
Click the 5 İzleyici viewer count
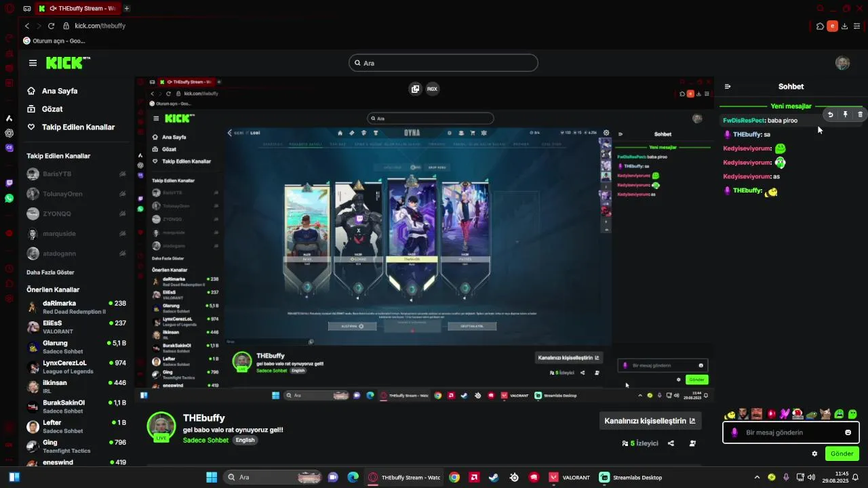pyautogui.click(x=640, y=443)
